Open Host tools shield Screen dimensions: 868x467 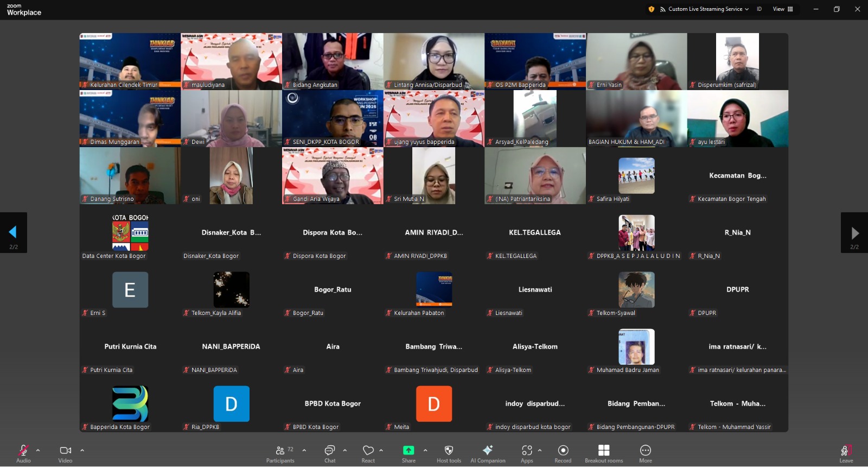coord(449,454)
